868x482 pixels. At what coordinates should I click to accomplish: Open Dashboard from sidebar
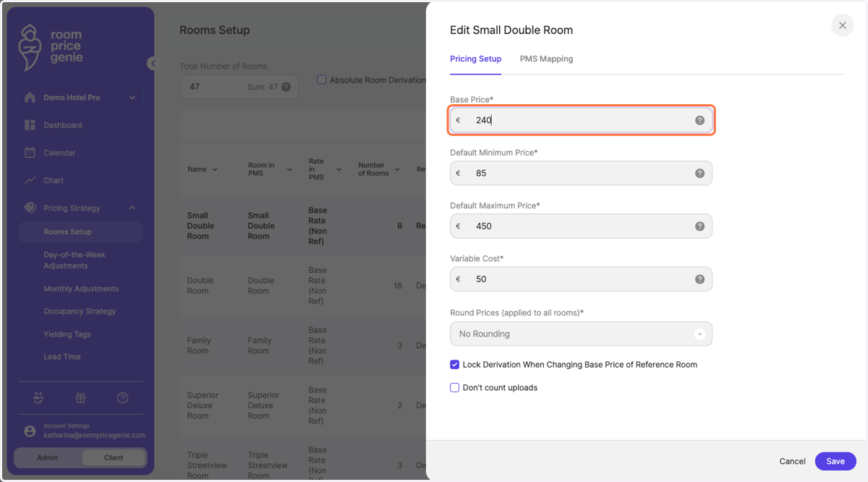pos(63,125)
